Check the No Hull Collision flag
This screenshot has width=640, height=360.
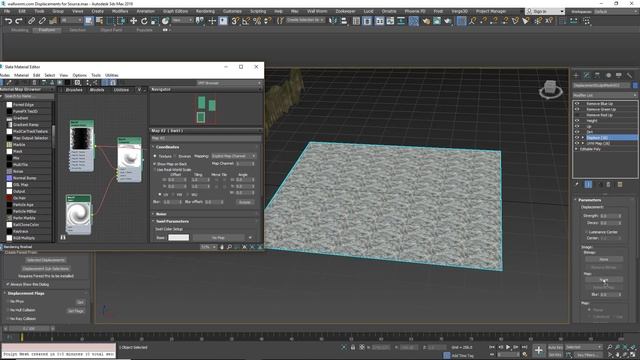click(7, 310)
